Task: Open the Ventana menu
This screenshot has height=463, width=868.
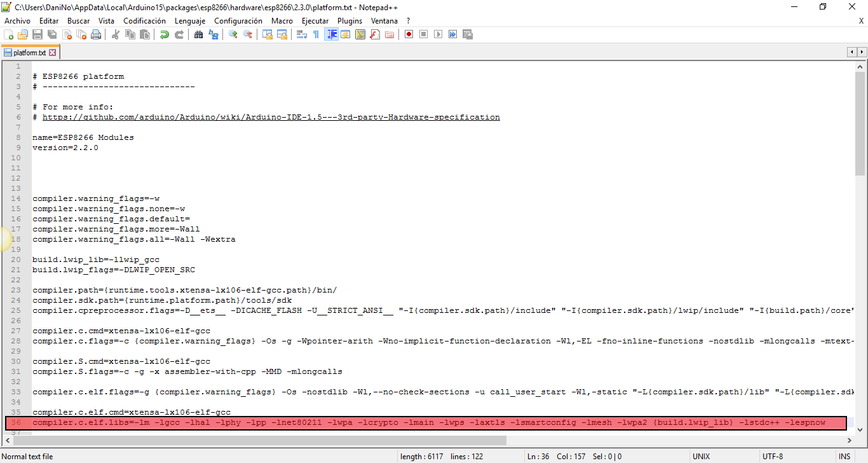Action: click(x=384, y=21)
